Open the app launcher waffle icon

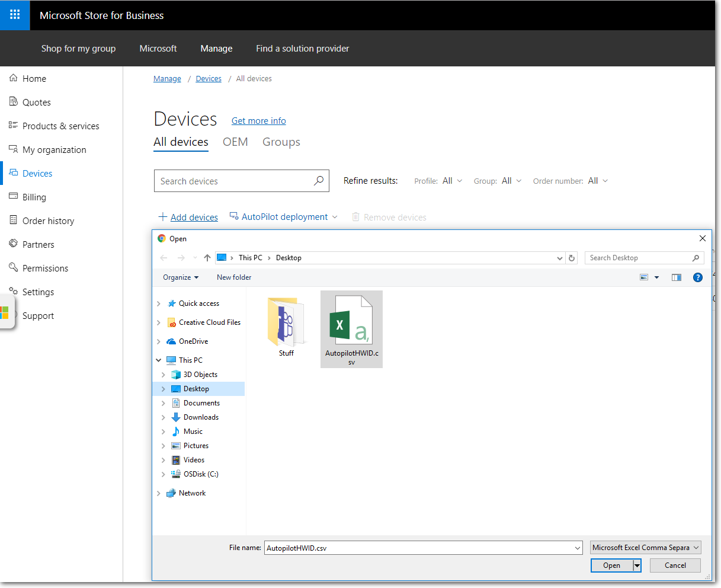tap(15, 15)
